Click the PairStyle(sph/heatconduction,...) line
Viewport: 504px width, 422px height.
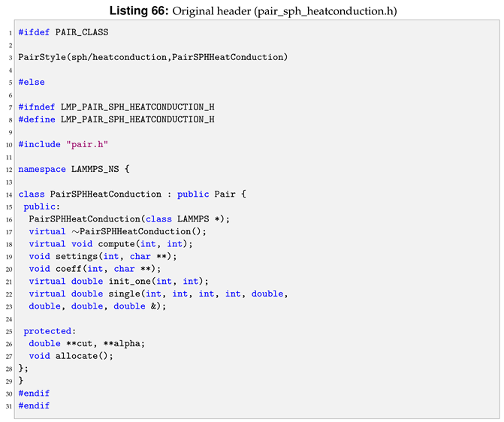click(x=153, y=57)
